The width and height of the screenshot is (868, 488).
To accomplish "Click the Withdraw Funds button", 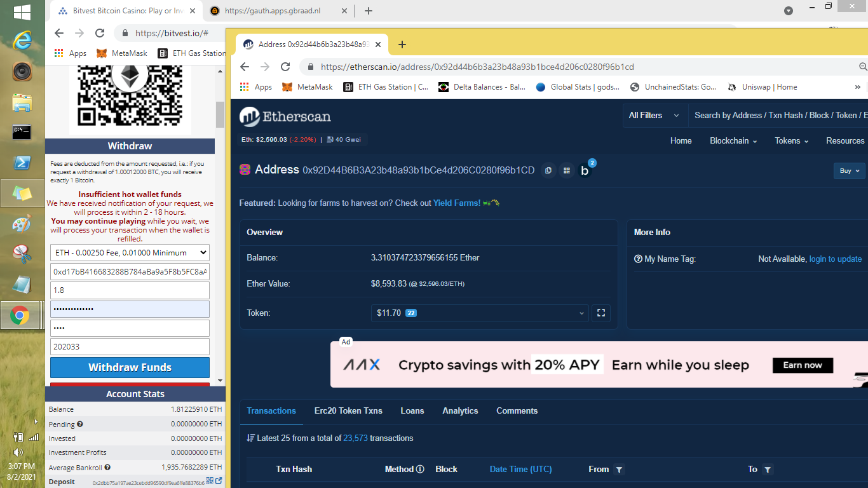I will click(130, 367).
